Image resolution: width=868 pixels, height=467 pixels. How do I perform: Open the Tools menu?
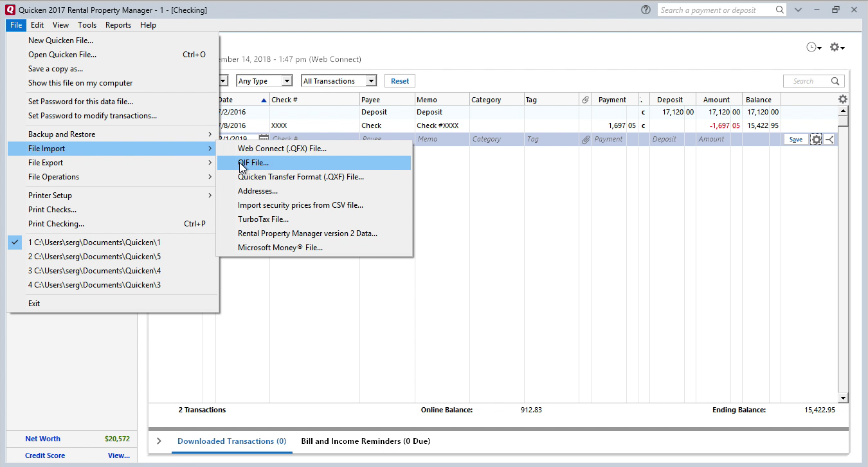click(87, 25)
